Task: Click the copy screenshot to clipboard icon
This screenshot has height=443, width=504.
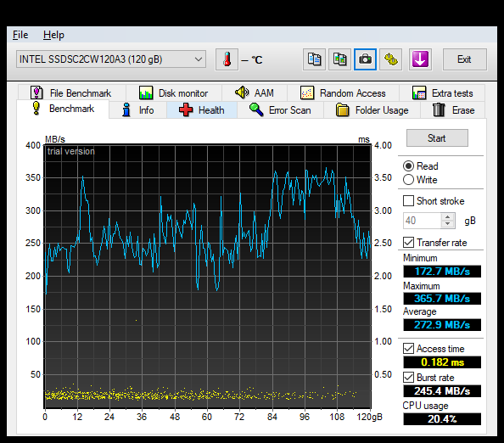Action: coord(339,59)
